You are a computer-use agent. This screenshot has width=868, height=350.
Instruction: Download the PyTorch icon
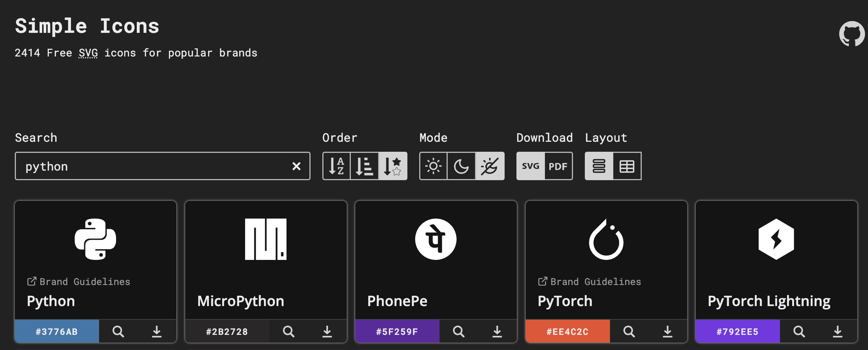click(668, 331)
